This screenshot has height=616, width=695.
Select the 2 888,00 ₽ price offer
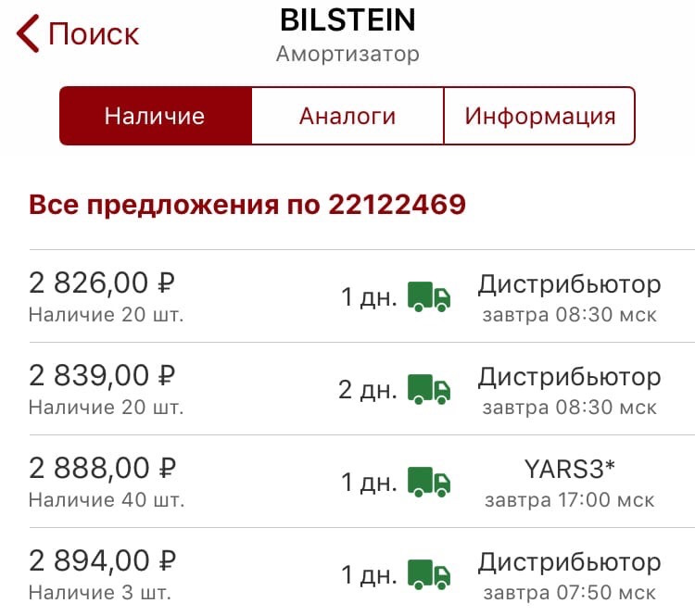tap(102, 468)
